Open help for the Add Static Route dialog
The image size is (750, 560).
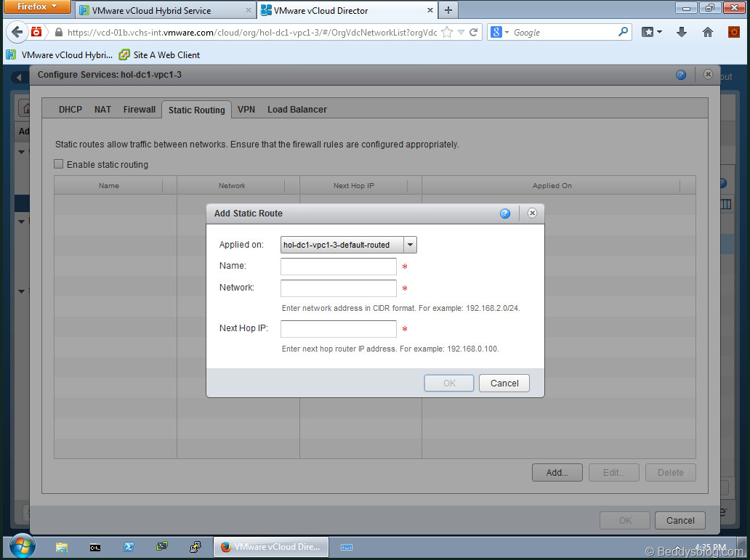click(504, 214)
